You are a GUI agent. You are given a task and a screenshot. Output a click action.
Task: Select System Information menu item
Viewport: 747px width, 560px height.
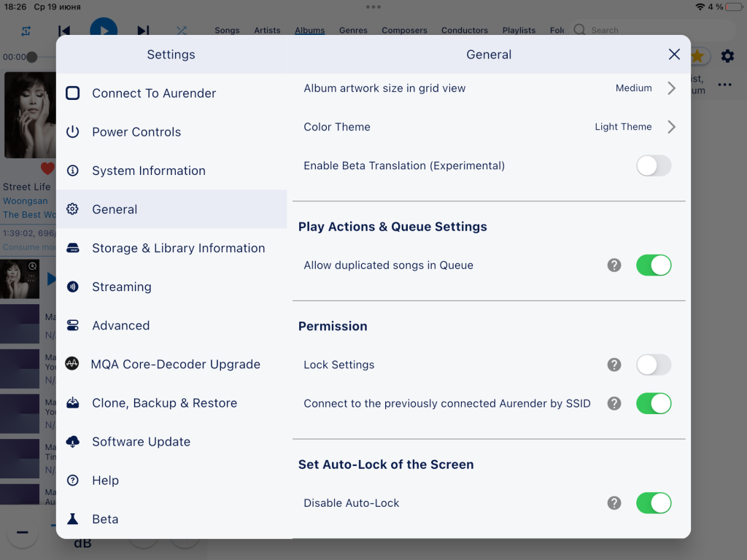171,171
